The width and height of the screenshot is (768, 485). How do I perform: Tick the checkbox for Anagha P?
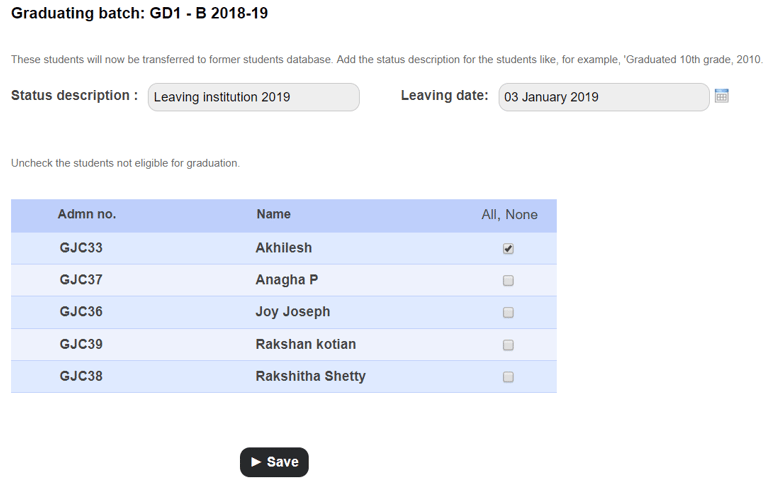click(x=508, y=281)
